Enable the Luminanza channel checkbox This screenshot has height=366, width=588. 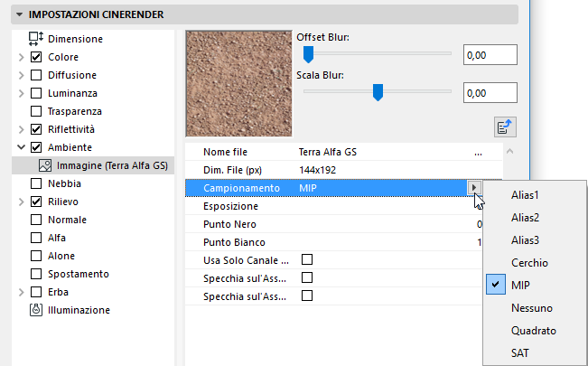pos(37,93)
